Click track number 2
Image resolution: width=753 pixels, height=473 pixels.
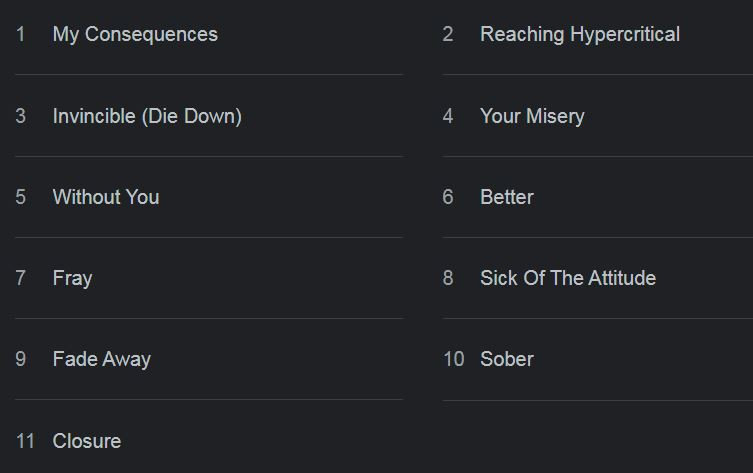click(x=448, y=35)
